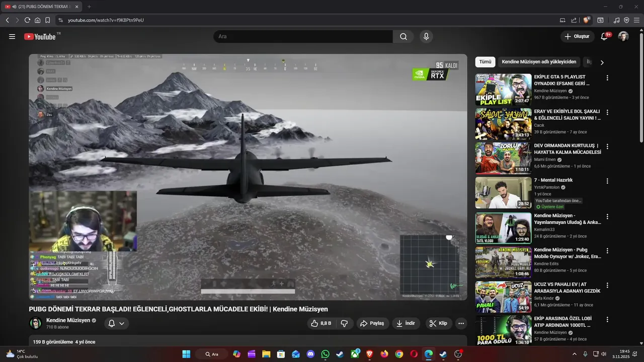The height and width of the screenshot is (362, 644).
Task: Focus the YouTube Ara search field
Action: [303, 36]
